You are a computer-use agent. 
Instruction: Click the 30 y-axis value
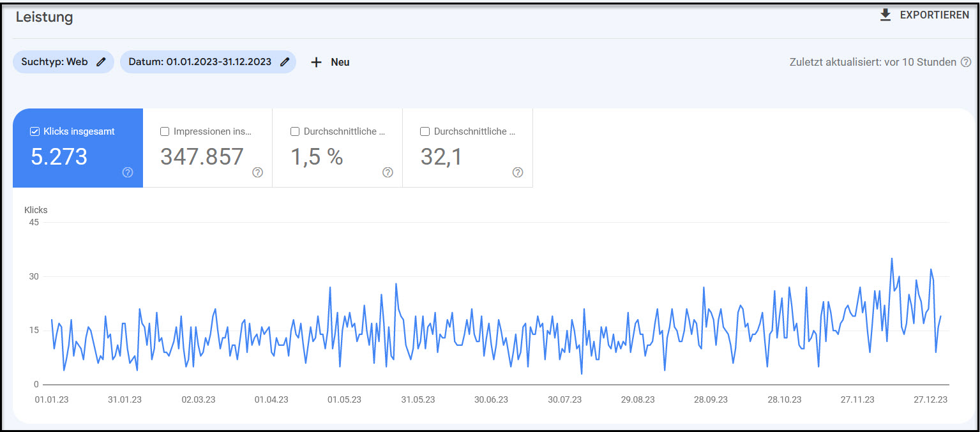(x=33, y=276)
